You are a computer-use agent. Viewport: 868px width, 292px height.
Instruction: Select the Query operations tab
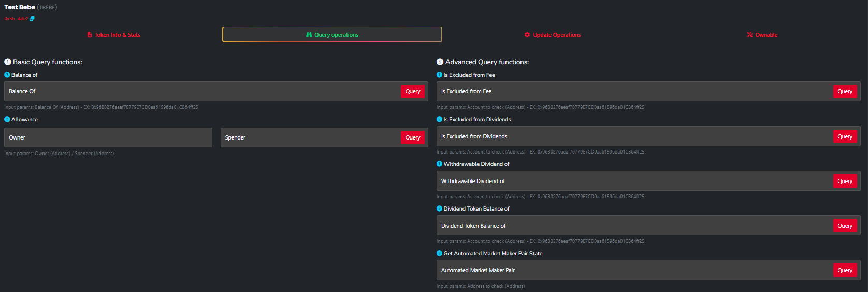tap(332, 35)
